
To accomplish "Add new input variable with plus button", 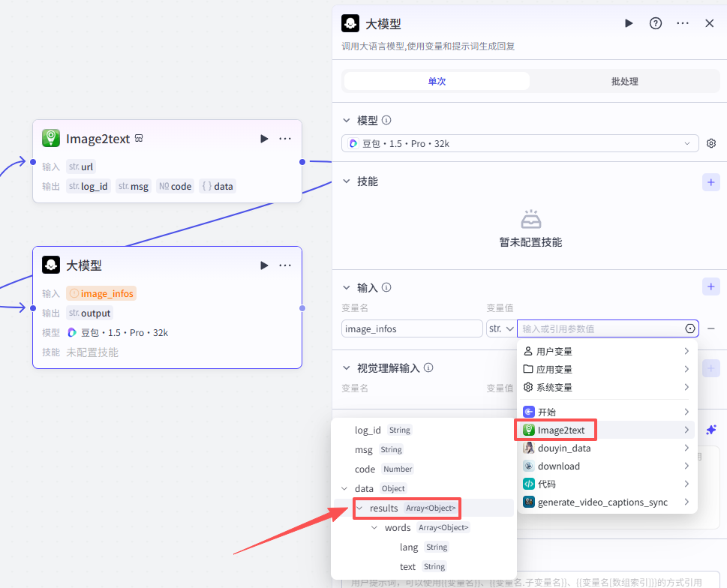I will click(710, 286).
